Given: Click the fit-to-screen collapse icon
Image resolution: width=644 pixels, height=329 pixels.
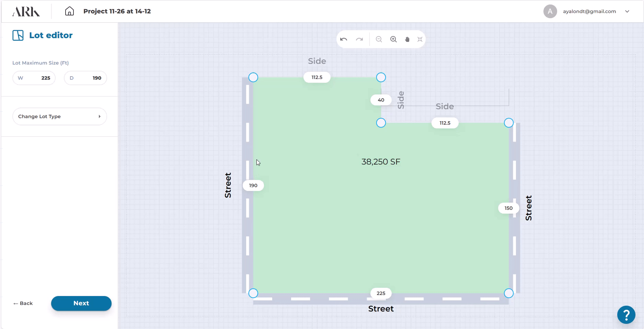Looking at the screenshot, I should click(x=420, y=39).
